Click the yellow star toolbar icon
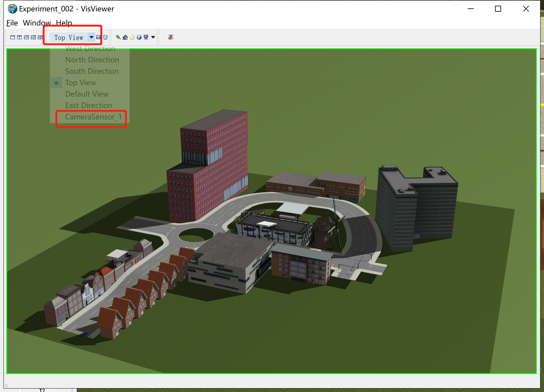The width and height of the screenshot is (544, 392). [x=132, y=37]
